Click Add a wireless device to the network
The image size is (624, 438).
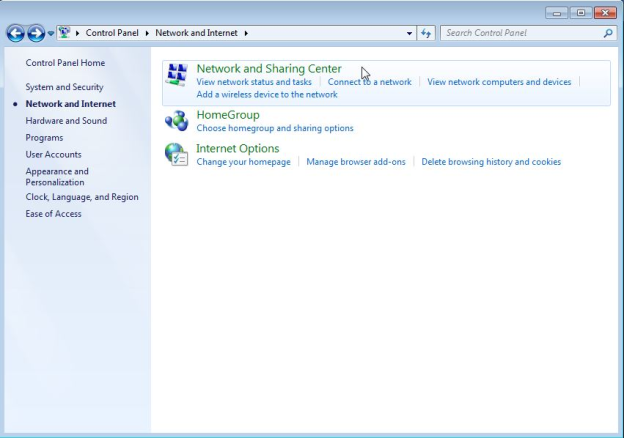point(267,95)
